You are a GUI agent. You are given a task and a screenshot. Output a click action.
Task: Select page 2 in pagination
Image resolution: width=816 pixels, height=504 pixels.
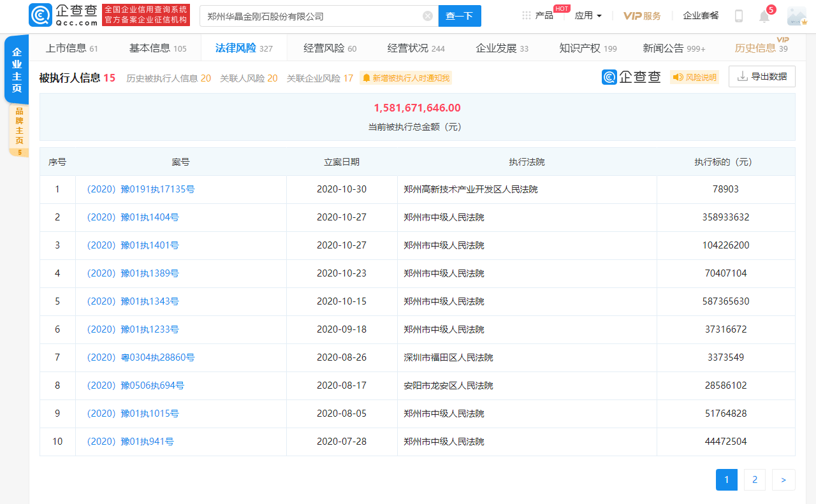click(755, 480)
